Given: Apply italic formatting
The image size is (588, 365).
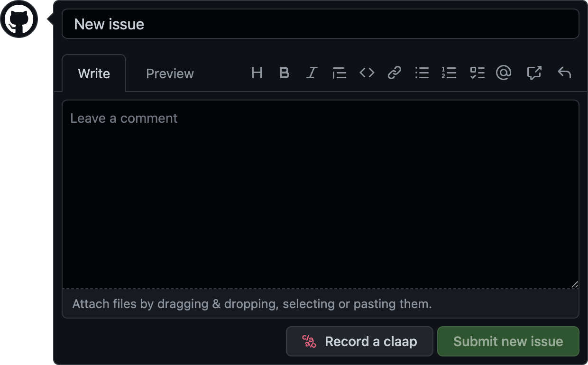Looking at the screenshot, I should pos(312,73).
